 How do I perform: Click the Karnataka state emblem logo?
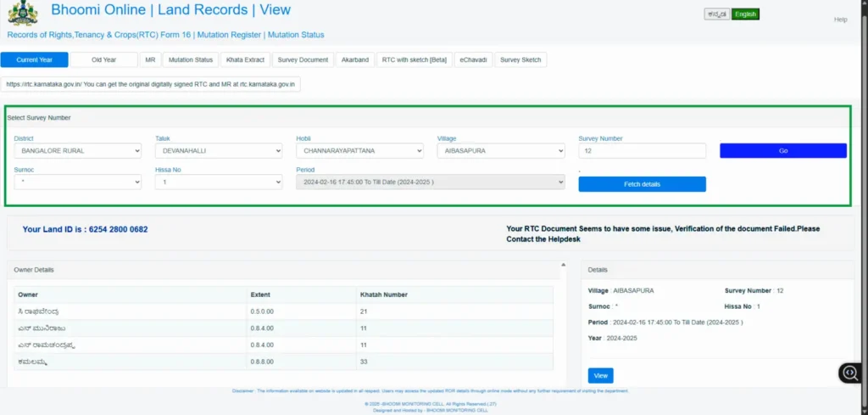tap(23, 13)
